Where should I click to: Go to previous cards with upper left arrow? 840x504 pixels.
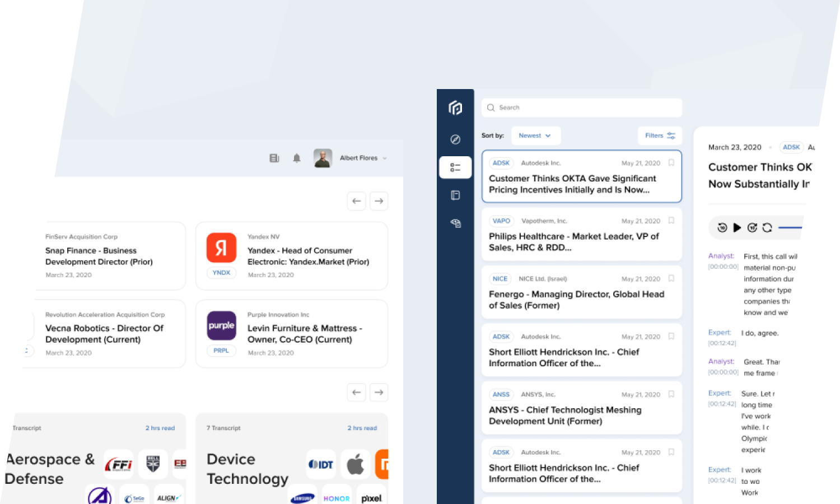click(357, 201)
